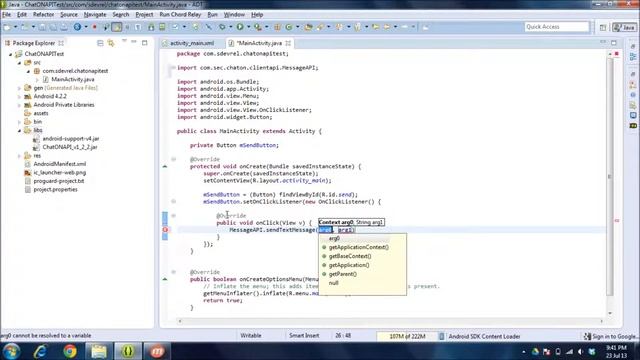The height and width of the screenshot is (360, 640).
Task: Expand the gen folder node
Action: [19, 88]
